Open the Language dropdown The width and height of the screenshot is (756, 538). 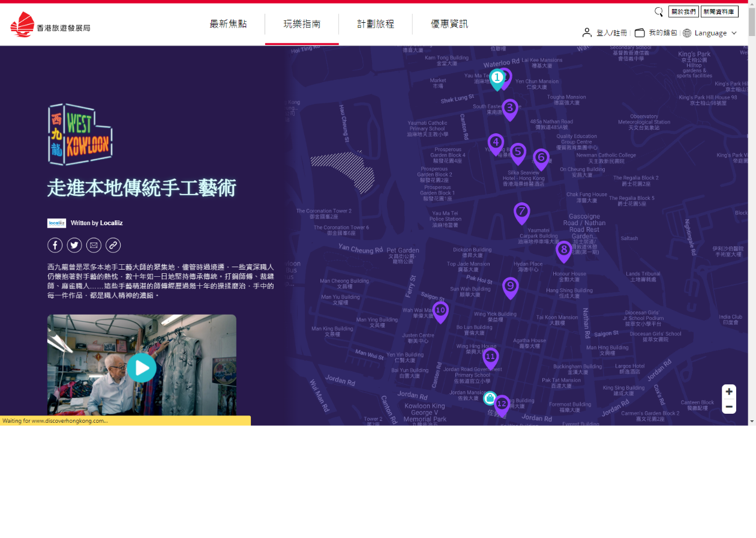(x=710, y=33)
